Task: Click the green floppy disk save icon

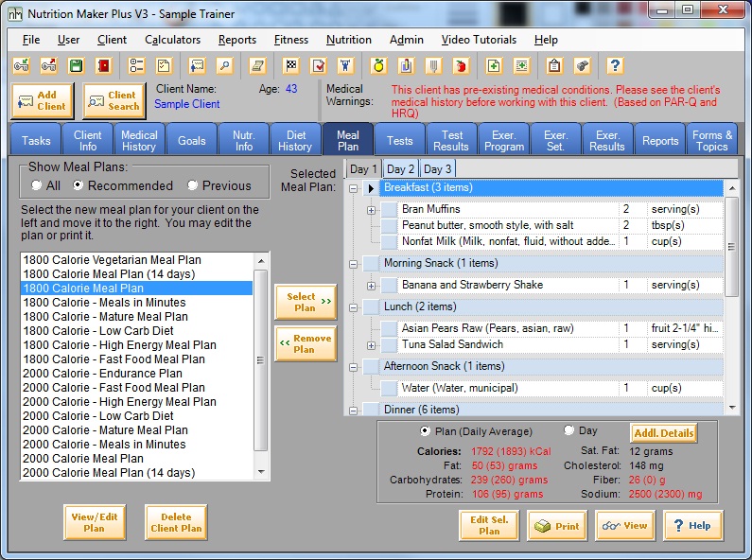Action: [x=76, y=65]
